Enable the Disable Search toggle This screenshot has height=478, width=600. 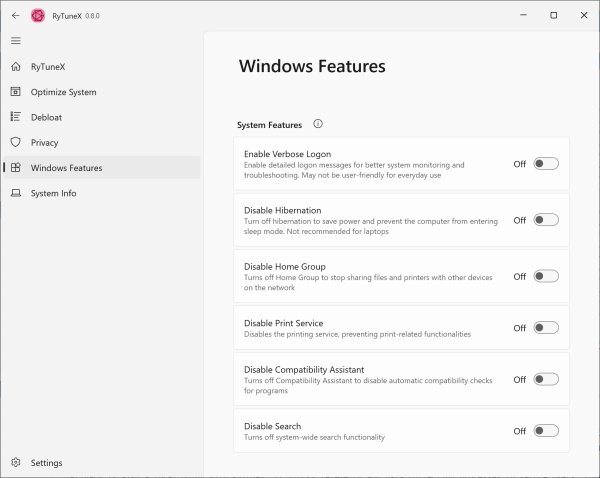tap(545, 431)
